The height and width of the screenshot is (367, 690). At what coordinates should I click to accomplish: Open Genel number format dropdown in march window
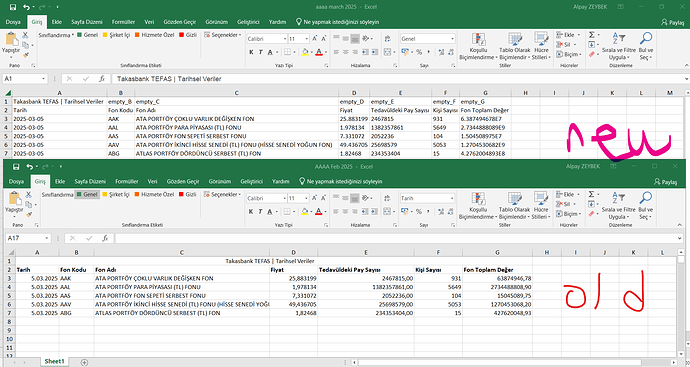(452, 39)
